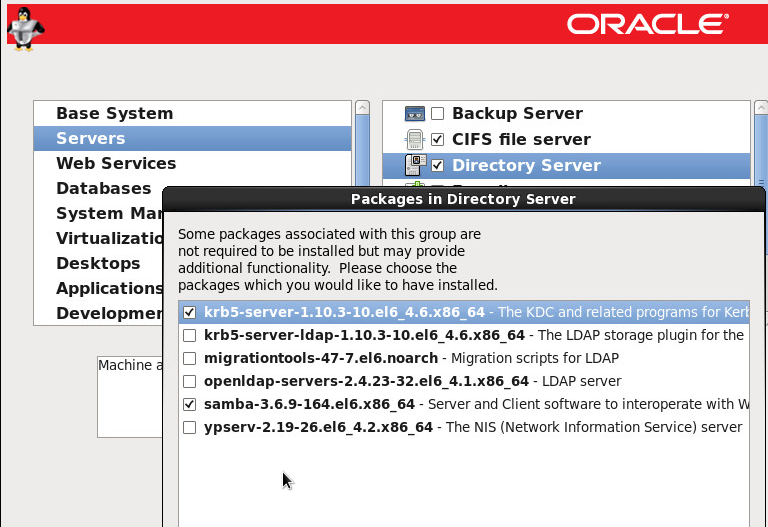Select Servers category

tap(192, 138)
